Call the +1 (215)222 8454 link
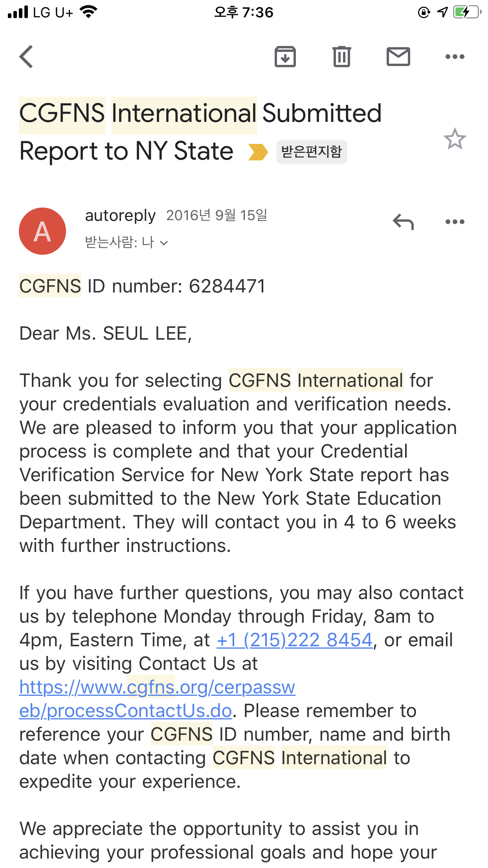The width and height of the screenshot is (488, 868). tap(295, 640)
